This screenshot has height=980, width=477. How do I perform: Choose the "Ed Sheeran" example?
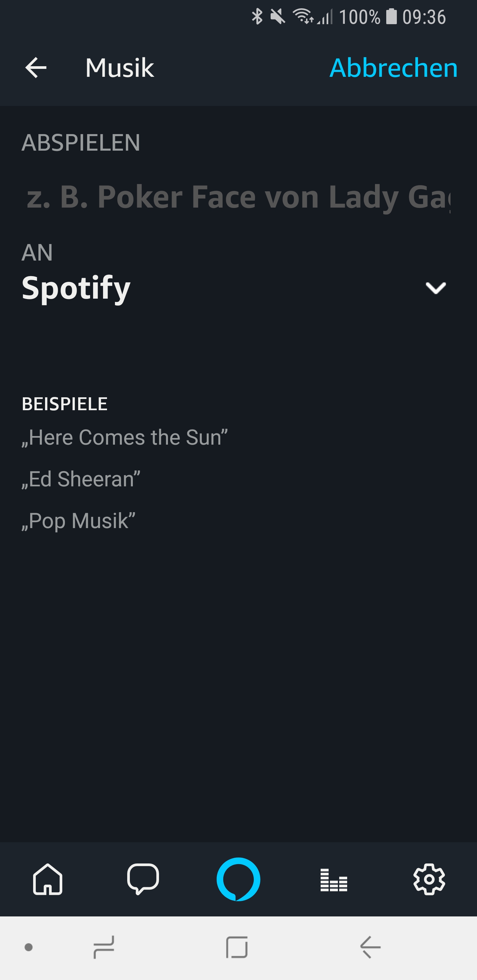point(81,479)
